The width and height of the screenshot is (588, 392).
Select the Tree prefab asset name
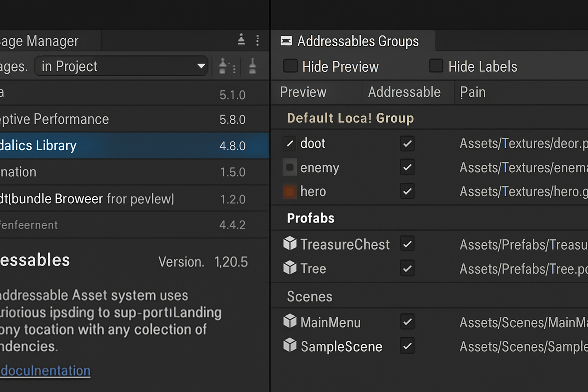pyautogui.click(x=313, y=268)
